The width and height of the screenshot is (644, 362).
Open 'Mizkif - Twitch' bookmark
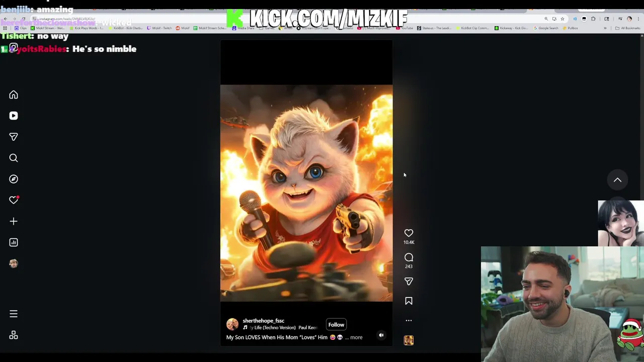click(x=159, y=28)
